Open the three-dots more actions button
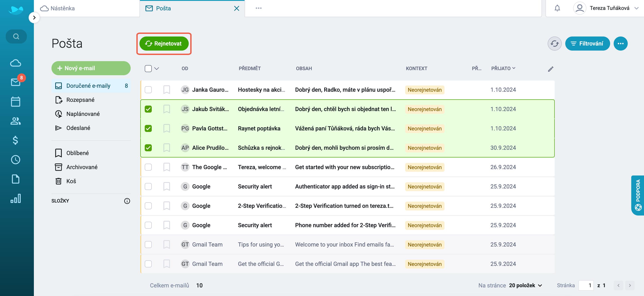The height and width of the screenshot is (296, 644). point(620,44)
